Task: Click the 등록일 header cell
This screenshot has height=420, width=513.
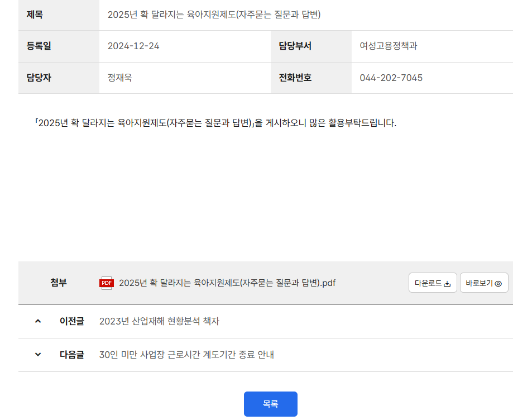Action: (59, 46)
